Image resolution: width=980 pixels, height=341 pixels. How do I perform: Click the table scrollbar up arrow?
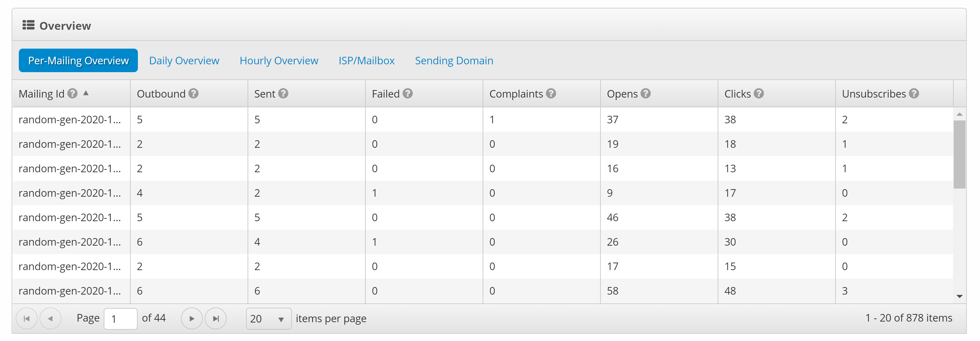[x=959, y=114]
